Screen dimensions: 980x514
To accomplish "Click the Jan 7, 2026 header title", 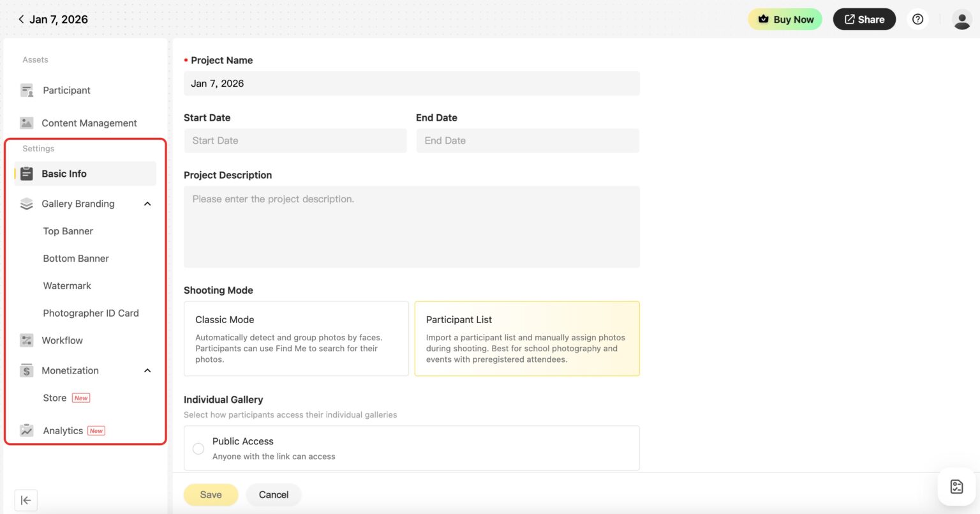I will click(x=59, y=19).
